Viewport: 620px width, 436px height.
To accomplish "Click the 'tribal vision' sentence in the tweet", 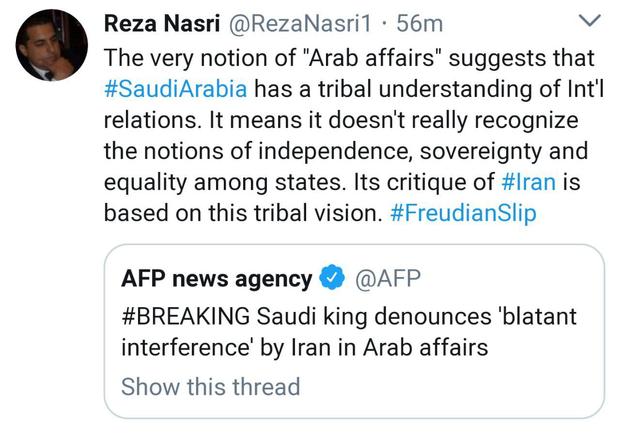I will 243,213.
